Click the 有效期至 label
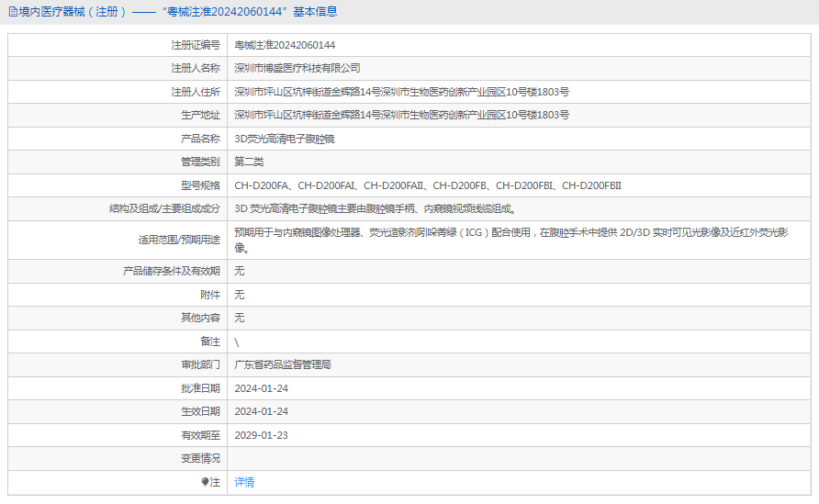The height and width of the screenshot is (504, 819). pyautogui.click(x=200, y=435)
